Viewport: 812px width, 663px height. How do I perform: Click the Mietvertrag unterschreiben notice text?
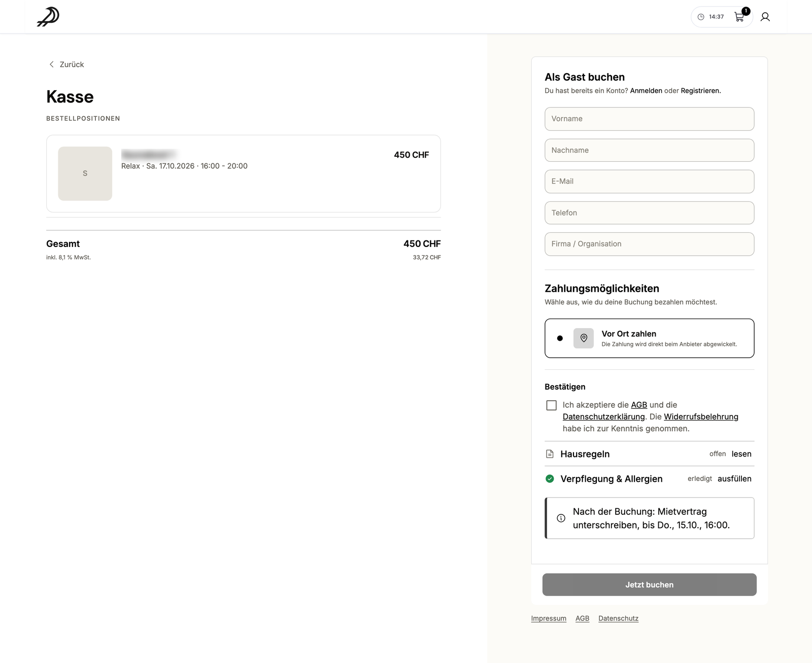[x=651, y=518]
